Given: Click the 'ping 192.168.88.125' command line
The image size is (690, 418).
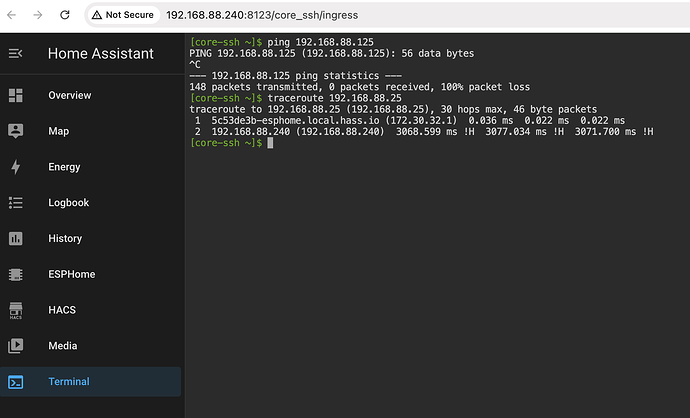Looking at the screenshot, I should coord(282,42).
